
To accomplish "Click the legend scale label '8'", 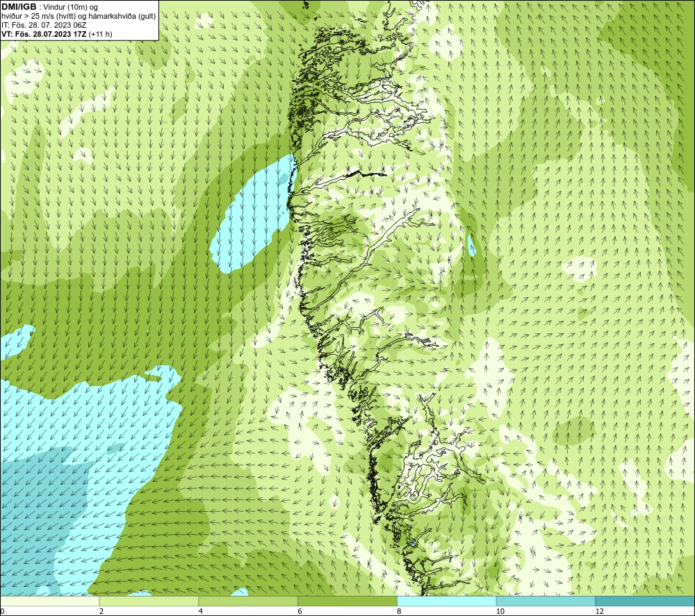I will (x=400, y=611).
